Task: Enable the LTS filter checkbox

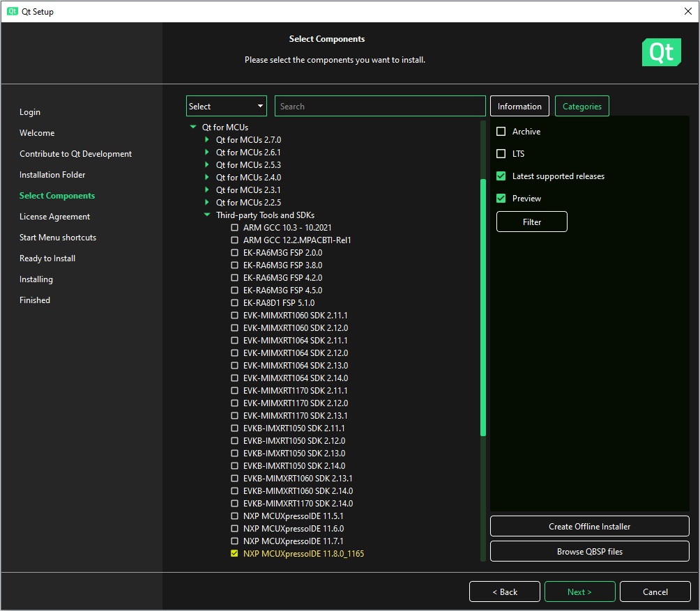Action: [501, 153]
